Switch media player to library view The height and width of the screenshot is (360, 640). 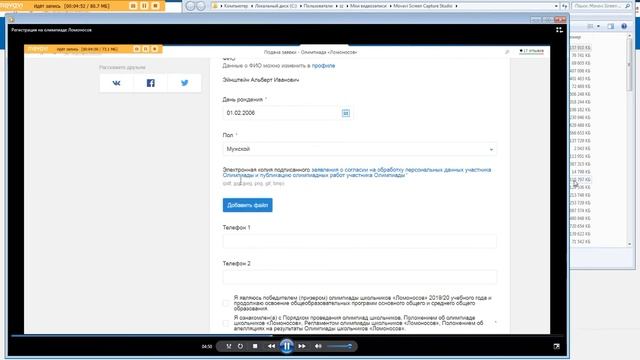click(559, 30)
